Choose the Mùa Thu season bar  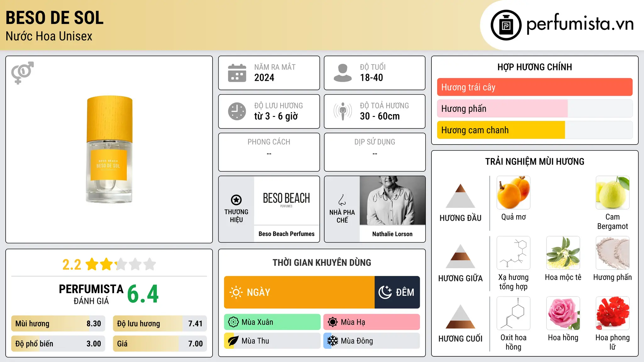pyautogui.click(x=272, y=341)
